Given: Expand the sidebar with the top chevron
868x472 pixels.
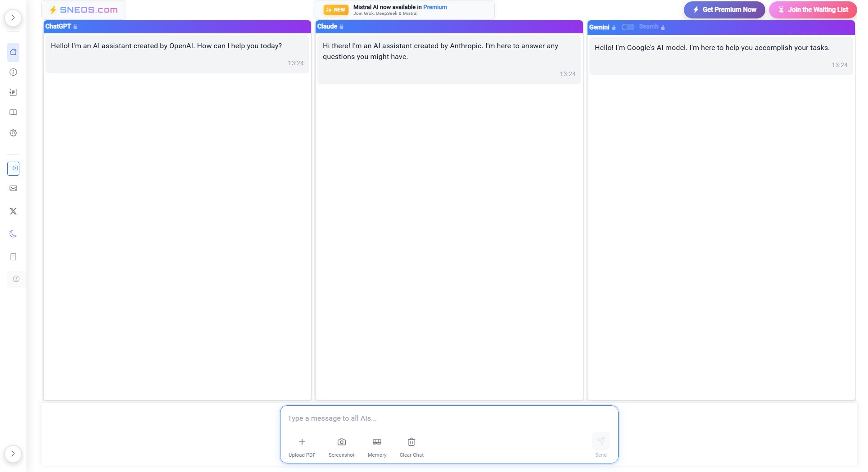Looking at the screenshot, I should [13, 17].
